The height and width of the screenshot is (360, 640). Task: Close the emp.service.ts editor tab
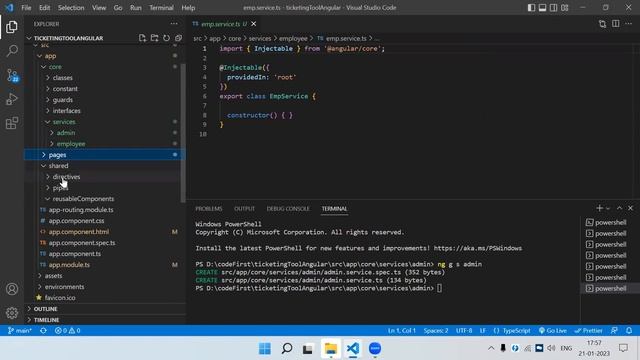point(253,24)
